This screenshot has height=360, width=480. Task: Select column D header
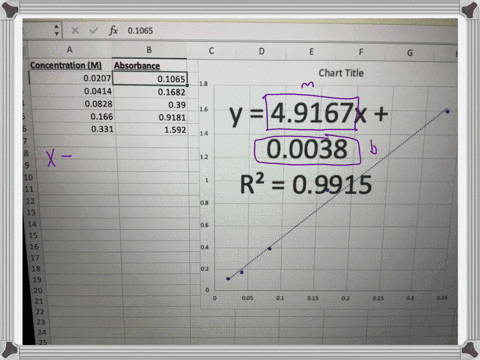pyautogui.click(x=262, y=51)
